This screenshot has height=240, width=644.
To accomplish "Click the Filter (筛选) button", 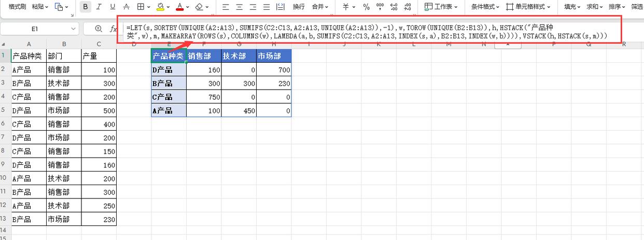I will point(637,7).
